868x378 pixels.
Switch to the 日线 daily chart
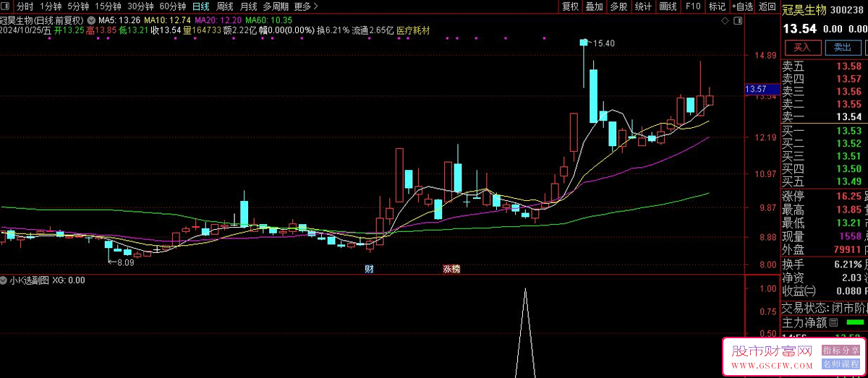pyautogui.click(x=200, y=7)
